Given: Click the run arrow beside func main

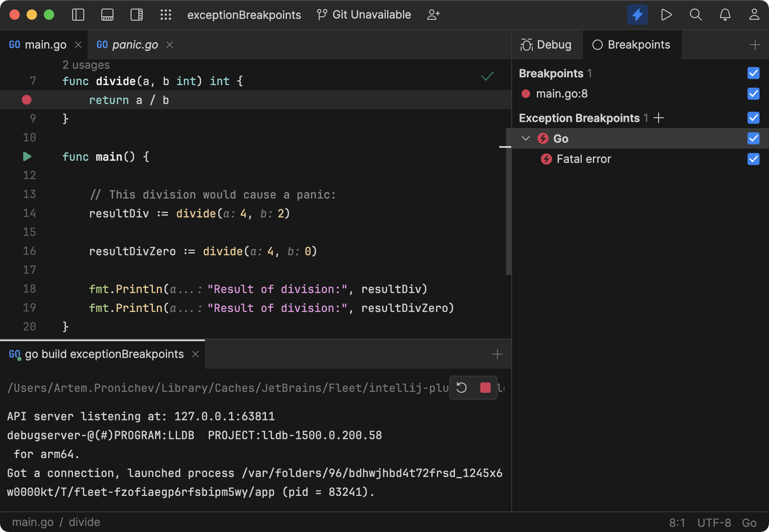Looking at the screenshot, I should (27, 156).
